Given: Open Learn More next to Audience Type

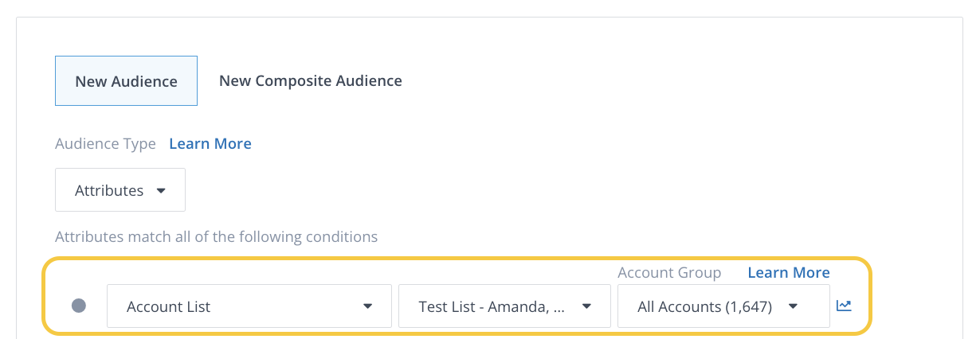Looking at the screenshot, I should tap(210, 144).
